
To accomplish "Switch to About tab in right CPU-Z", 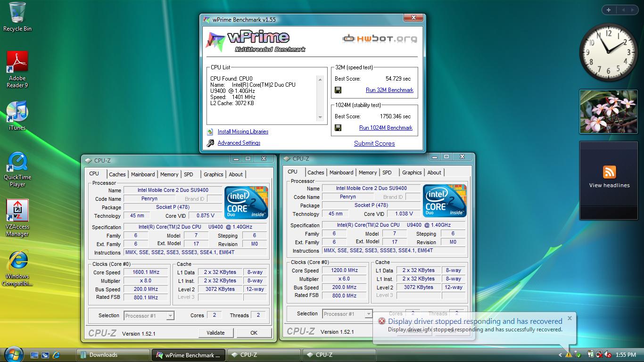I will pyautogui.click(x=434, y=173).
